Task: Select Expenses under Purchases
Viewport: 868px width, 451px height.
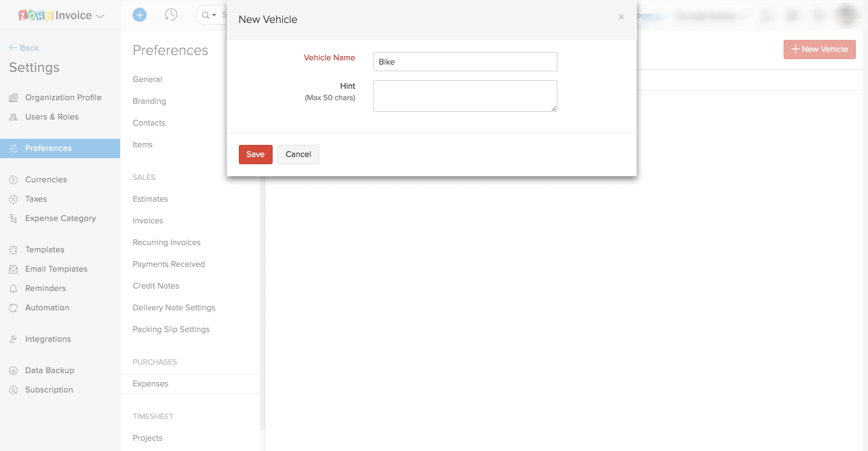Action: (x=150, y=383)
